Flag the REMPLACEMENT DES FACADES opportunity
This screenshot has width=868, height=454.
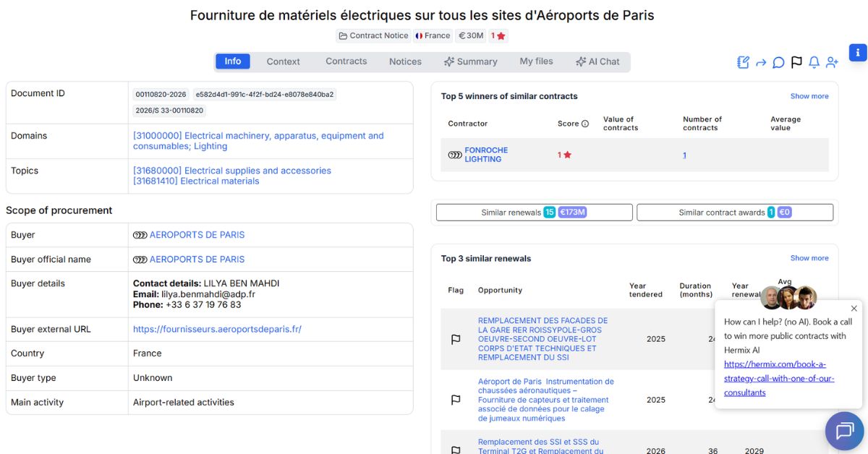click(456, 338)
